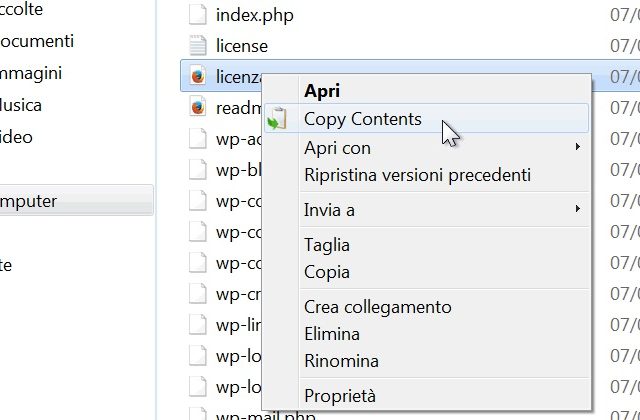Expand the Apri con submenu arrow

pos(578,148)
